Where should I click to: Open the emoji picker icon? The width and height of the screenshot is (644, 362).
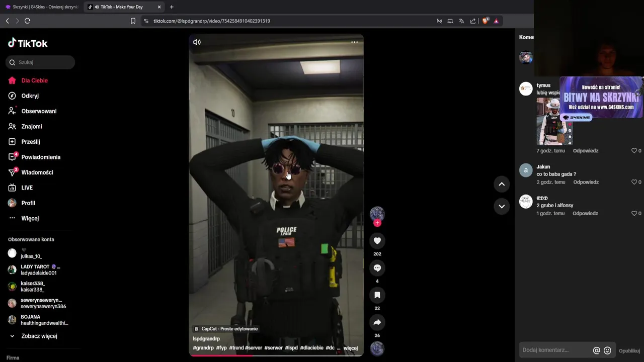coord(607,350)
